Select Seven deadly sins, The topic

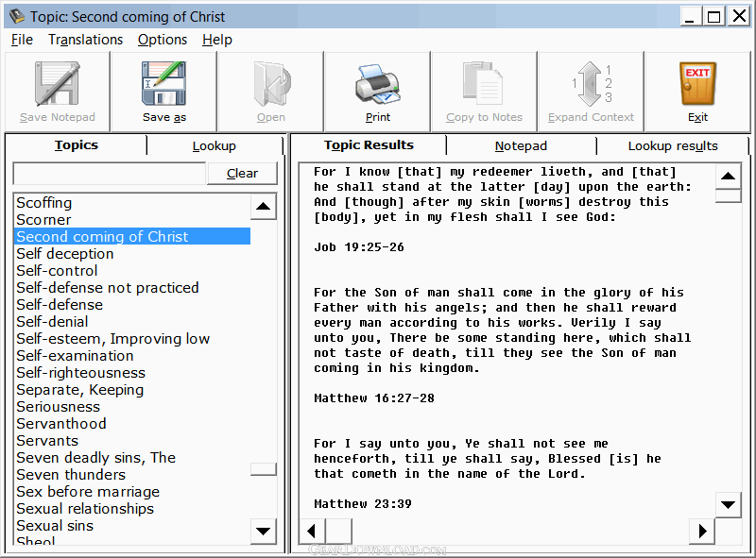pyautogui.click(x=132, y=458)
